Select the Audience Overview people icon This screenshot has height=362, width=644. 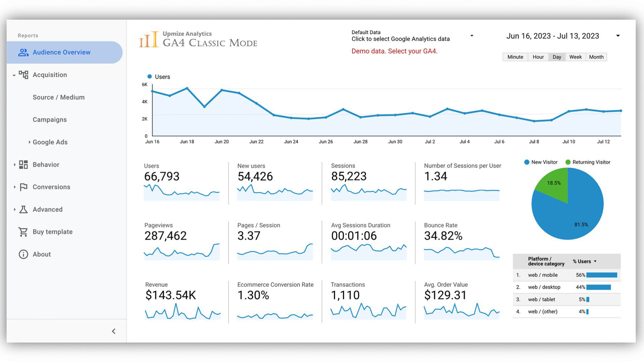(x=23, y=52)
